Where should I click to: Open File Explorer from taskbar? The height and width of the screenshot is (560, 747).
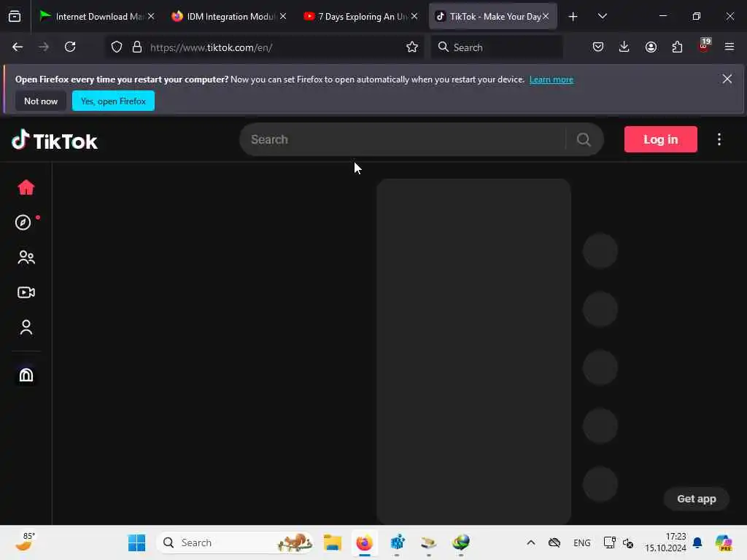[333, 542]
